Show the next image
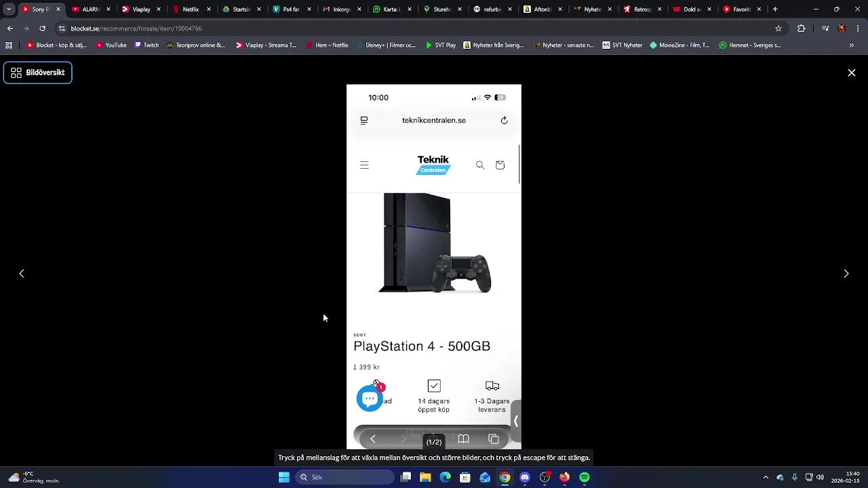868x488 pixels. pyautogui.click(x=846, y=274)
